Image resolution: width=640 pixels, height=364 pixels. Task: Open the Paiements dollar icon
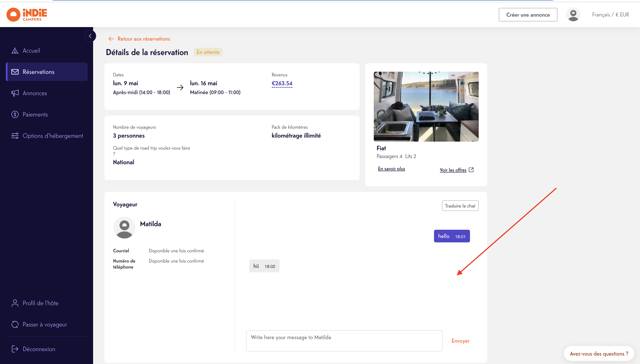pyautogui.click(x=15, y=114)
